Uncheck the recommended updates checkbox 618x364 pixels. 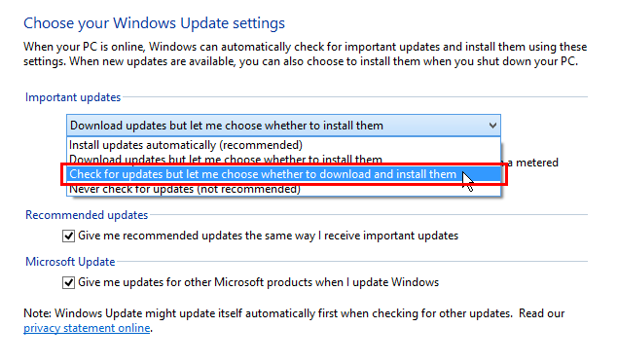coord(68,236)
